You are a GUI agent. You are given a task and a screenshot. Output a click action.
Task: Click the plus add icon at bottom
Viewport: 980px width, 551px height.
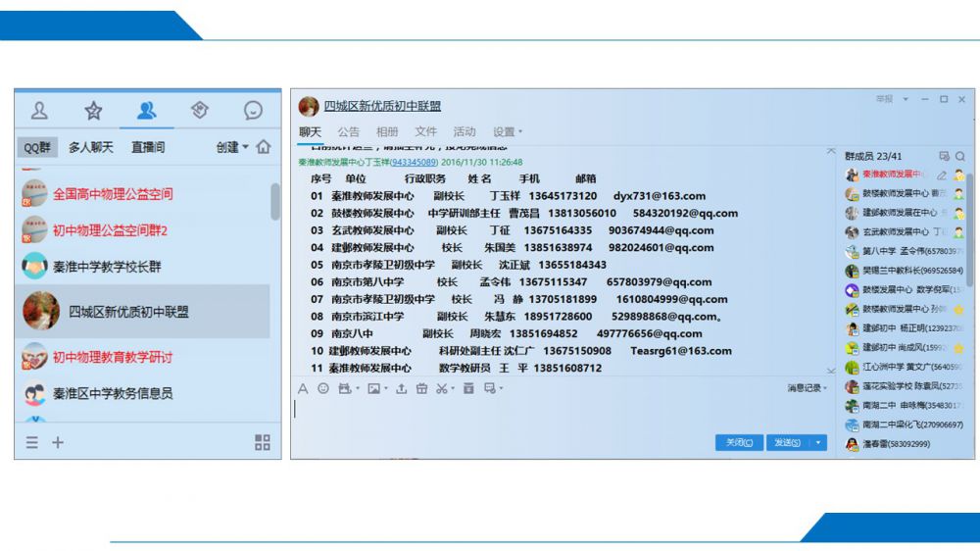click(58, 442)
